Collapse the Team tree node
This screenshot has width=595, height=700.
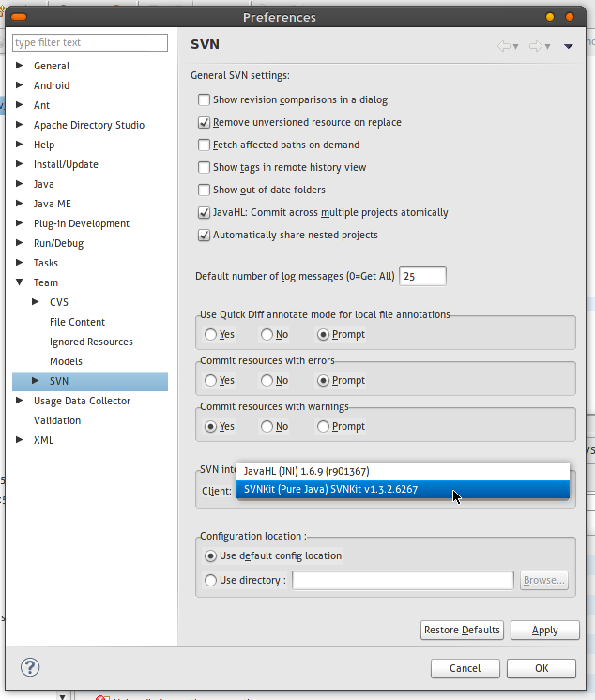pos(20,282)
